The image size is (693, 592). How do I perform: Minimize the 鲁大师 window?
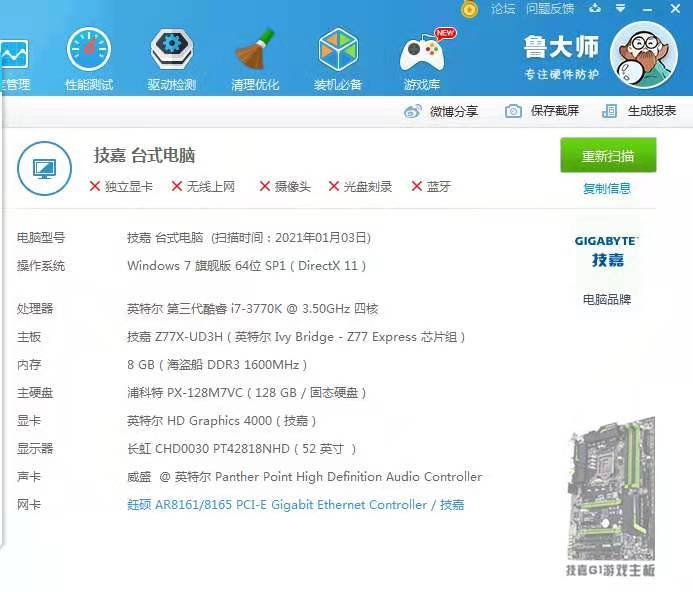click(647, 9)
